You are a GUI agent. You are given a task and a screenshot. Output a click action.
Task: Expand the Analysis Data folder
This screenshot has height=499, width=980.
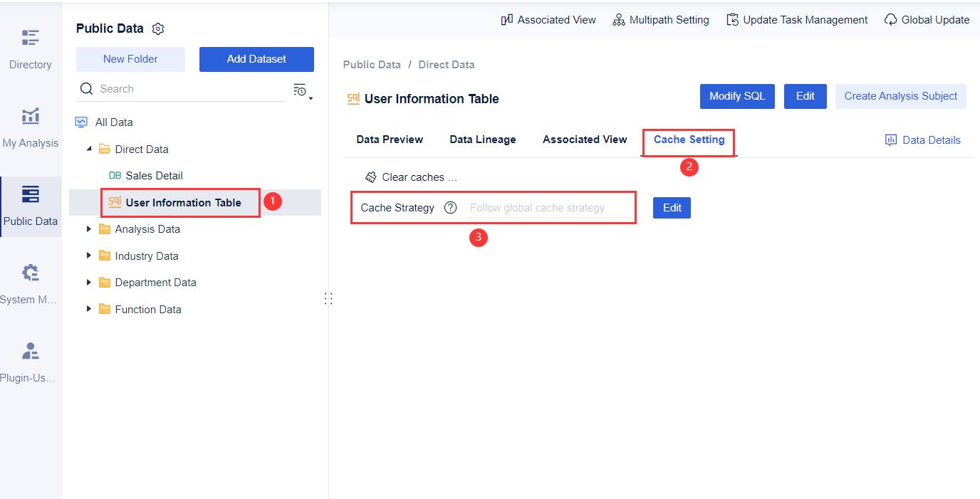88,229
